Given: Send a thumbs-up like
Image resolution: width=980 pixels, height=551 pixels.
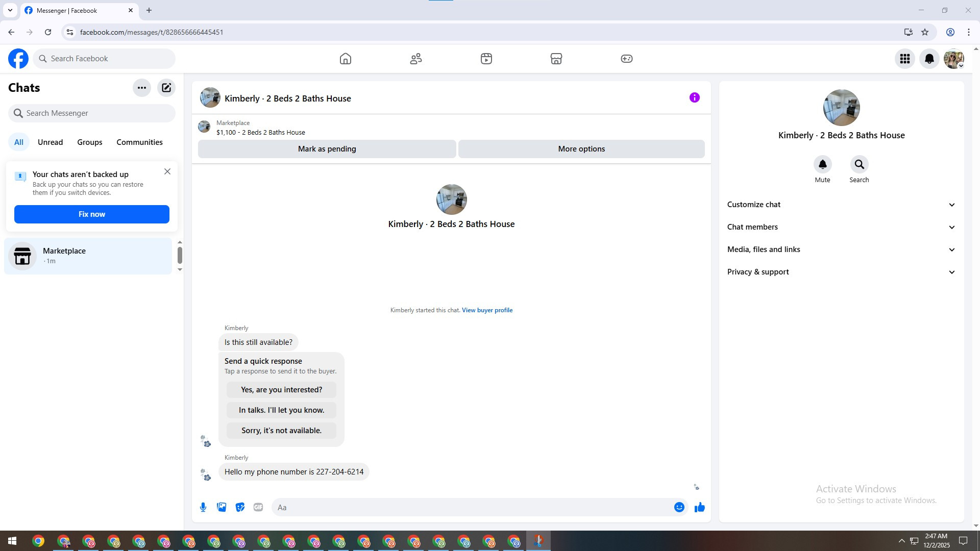Looking at the screenshot, I should [x=700, y=507].
